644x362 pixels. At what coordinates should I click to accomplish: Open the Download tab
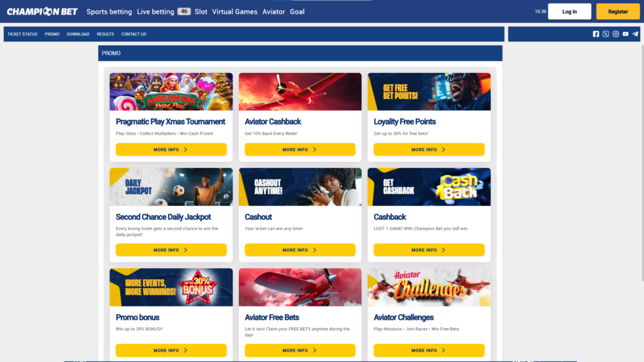point(78,34)
